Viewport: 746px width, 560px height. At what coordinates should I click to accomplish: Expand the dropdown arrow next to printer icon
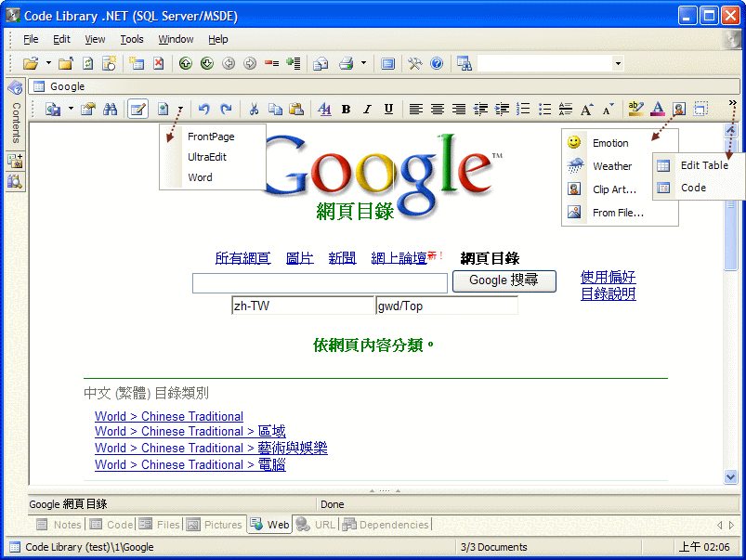[363, 63]
